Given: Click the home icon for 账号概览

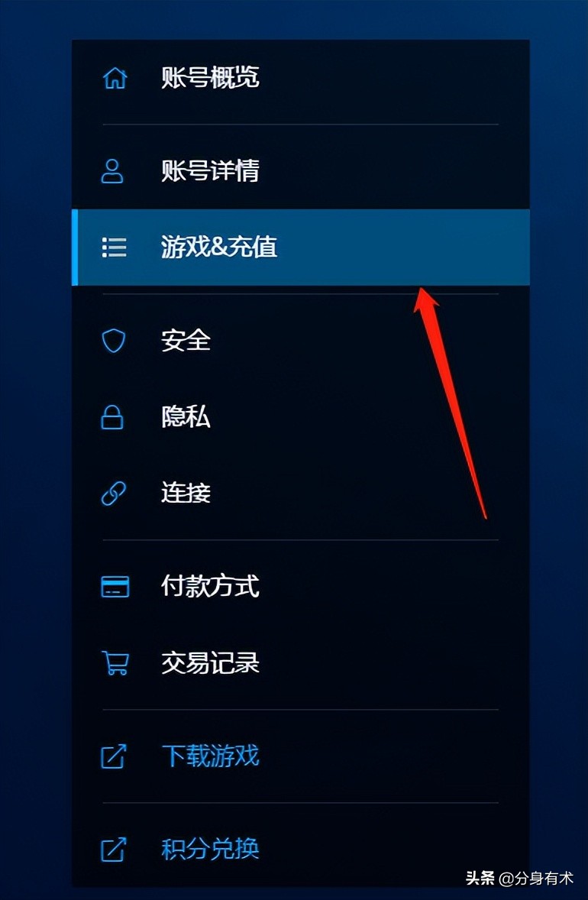Looking at the screenshot, I should click(x=114, y=78).
